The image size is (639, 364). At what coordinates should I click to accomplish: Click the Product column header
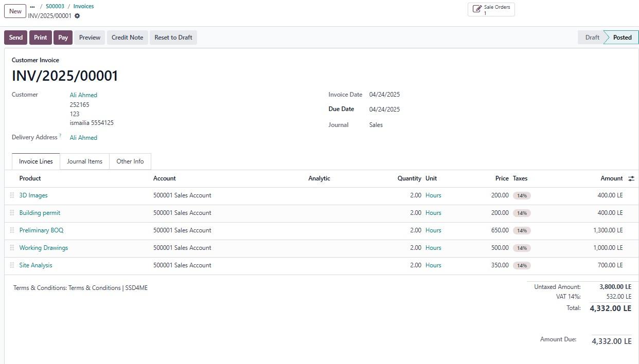(30, 178)
